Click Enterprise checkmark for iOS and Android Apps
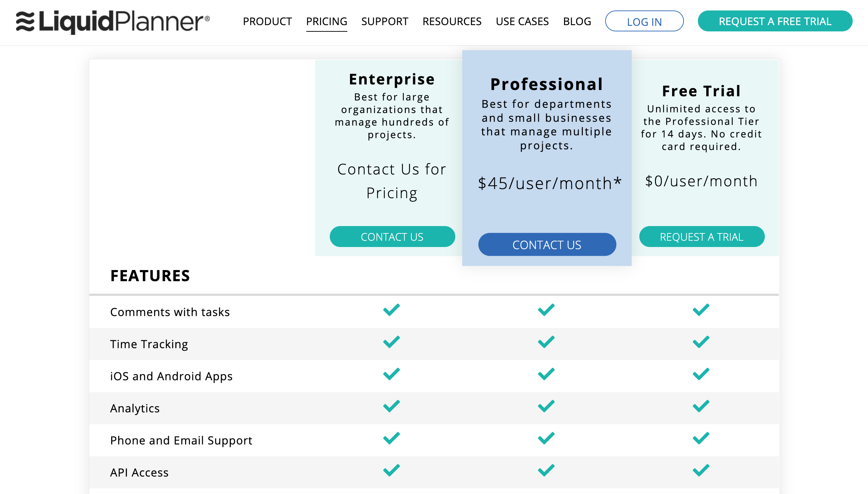Viewport: 868px width, 494px height. pos(391,374)
